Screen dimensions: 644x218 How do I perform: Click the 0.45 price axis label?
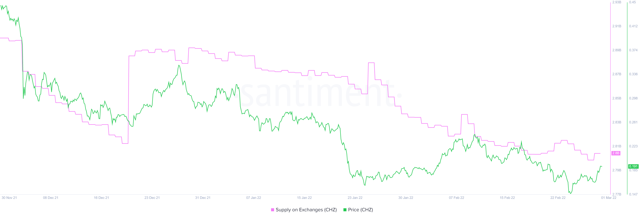632,2
